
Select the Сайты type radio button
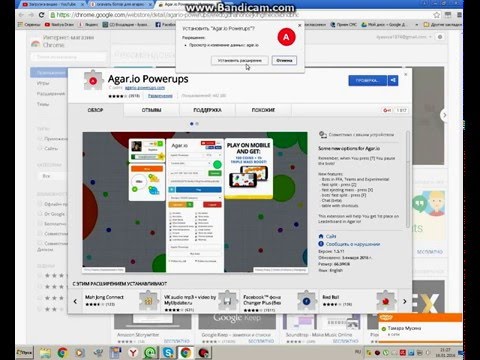point(40,149)
